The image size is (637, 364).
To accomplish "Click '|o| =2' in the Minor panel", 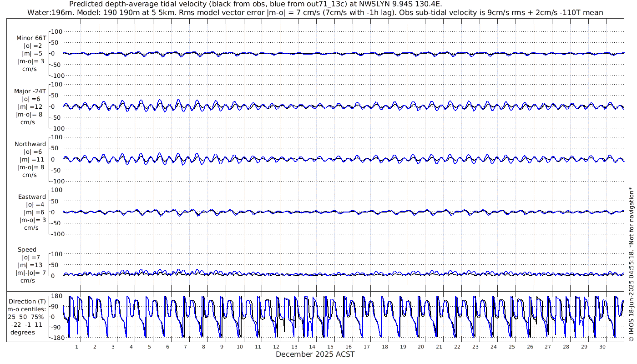I will [x=32, y=46].
